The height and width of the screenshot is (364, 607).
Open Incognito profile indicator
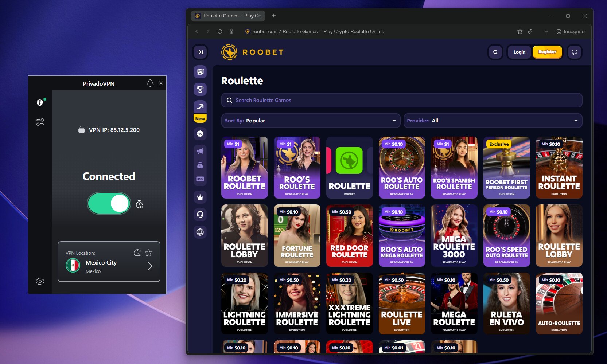tap(570, 31)
